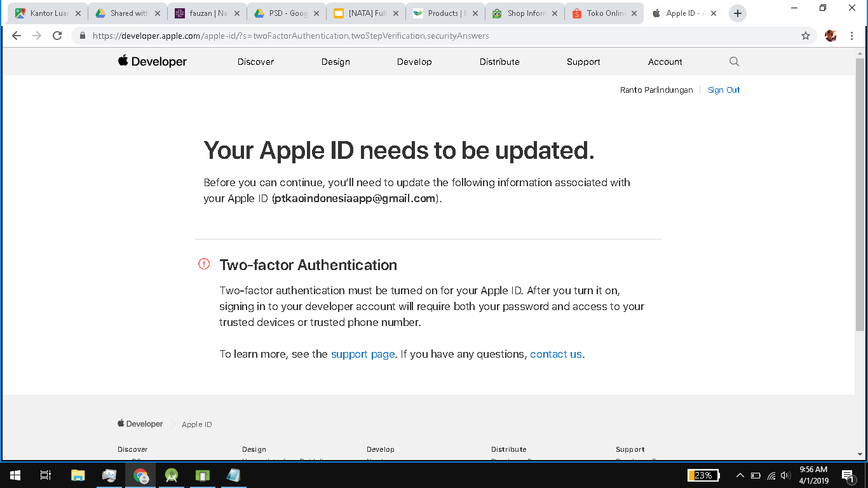Click the padlock site info icon

pyautogui.click(x=83, y=36)
